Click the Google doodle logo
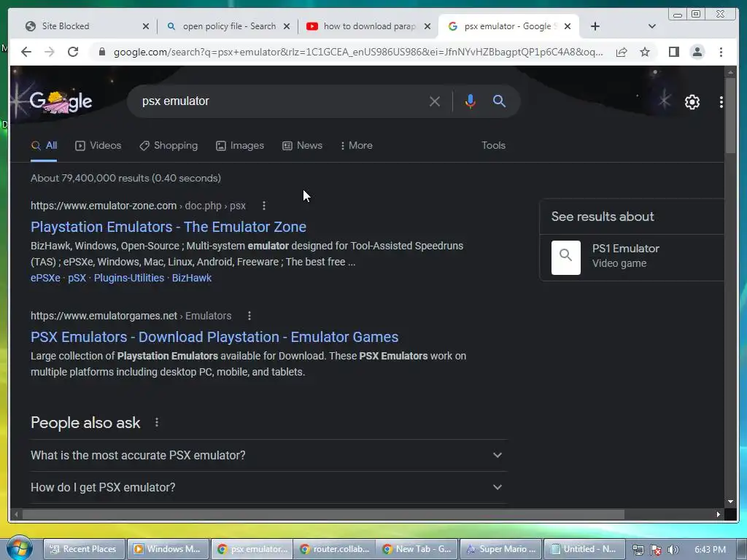 (x=61, y=101)
